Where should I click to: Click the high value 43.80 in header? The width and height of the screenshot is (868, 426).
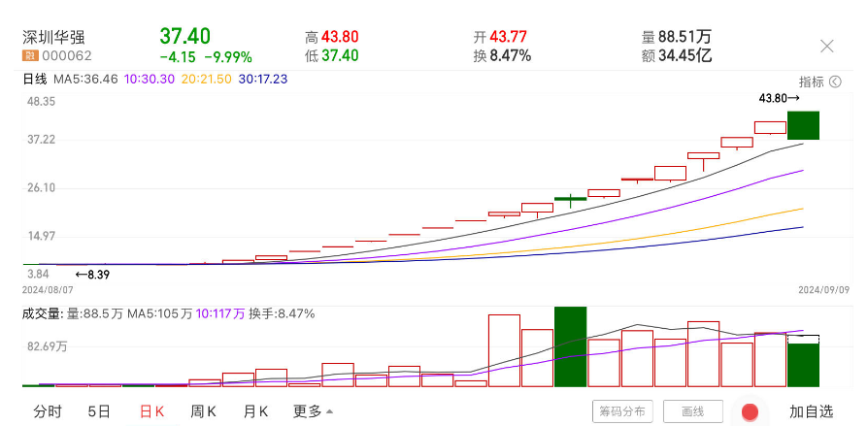point(340,37)
